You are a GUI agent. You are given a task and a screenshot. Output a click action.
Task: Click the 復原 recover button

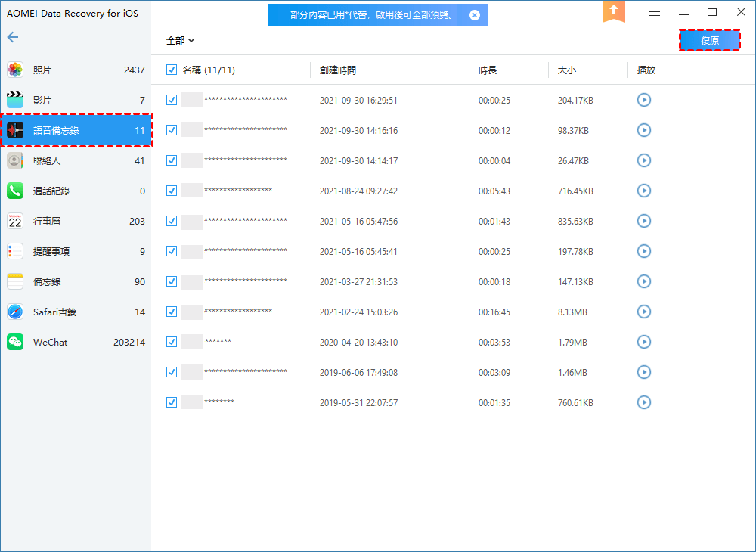710,41
